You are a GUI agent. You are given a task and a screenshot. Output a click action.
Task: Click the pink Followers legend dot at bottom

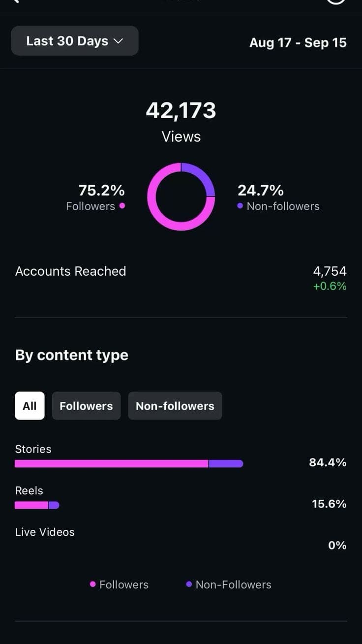tap(92, 584)
